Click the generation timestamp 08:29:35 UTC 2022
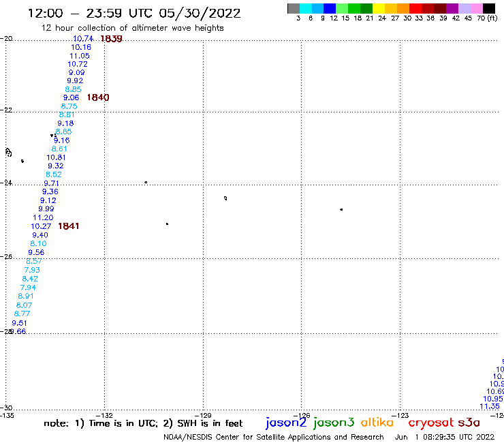 pyautogui.click(x=458, y=437)
